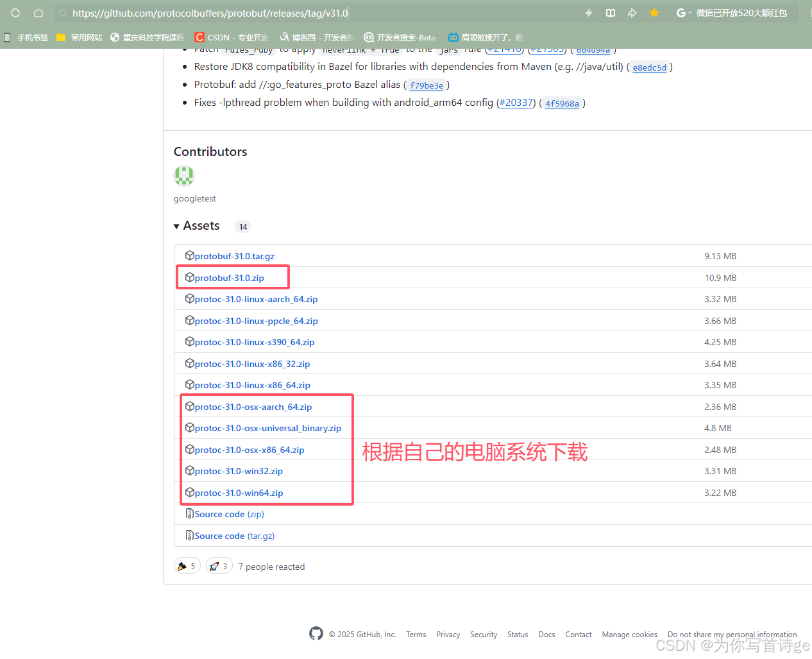The height and width of the screenshot is (659, 812).
Task: Click the 7 people reacted text
Action: [x=271, y=567]
